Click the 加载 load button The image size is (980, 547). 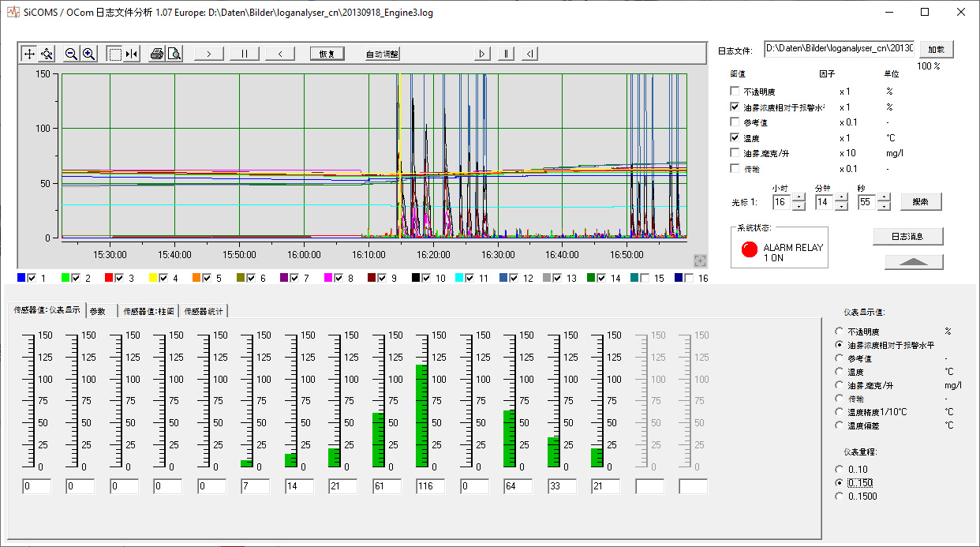pos(935,49)
